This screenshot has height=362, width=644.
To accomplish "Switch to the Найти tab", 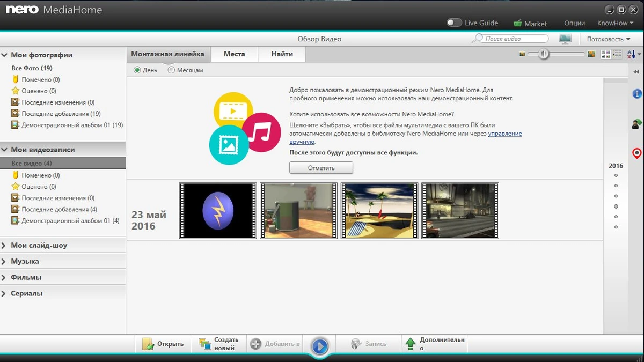I will (x=282, y=54).
